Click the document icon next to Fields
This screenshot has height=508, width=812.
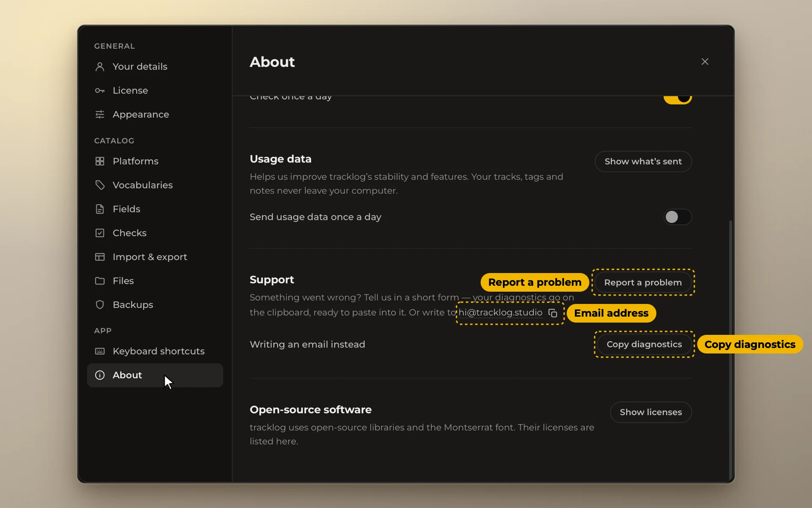coord(100,209)
